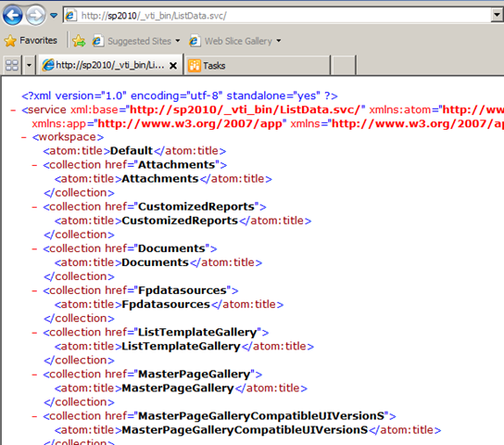
Task: Collapse the CustomizedReports collection node
Action: click(34, 207)
